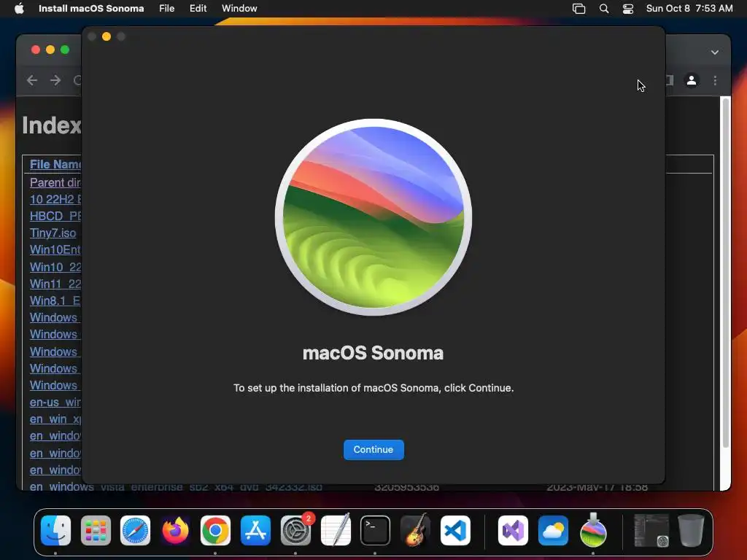Open the File menu

coord(167,8)
